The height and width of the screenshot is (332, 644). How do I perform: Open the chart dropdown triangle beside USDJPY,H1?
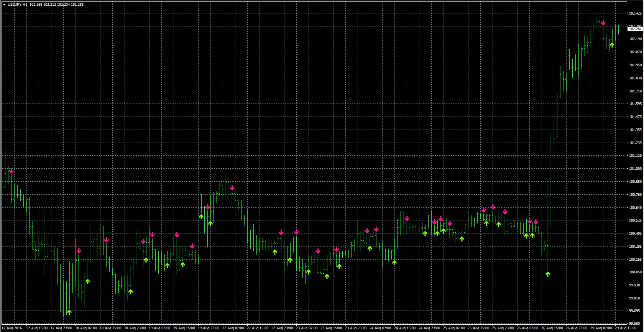pos(4,5)
